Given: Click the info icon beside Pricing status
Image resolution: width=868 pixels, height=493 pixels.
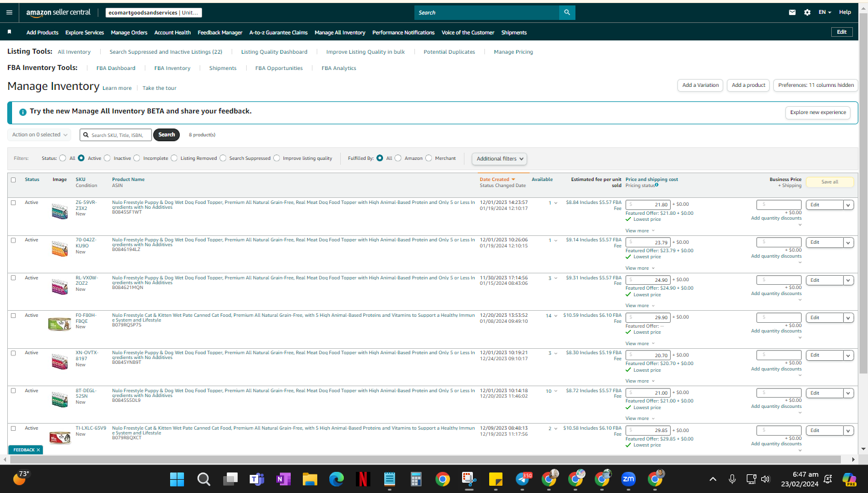Looking at the screenshot, I should pyautogui.click(x=656, y=185).
